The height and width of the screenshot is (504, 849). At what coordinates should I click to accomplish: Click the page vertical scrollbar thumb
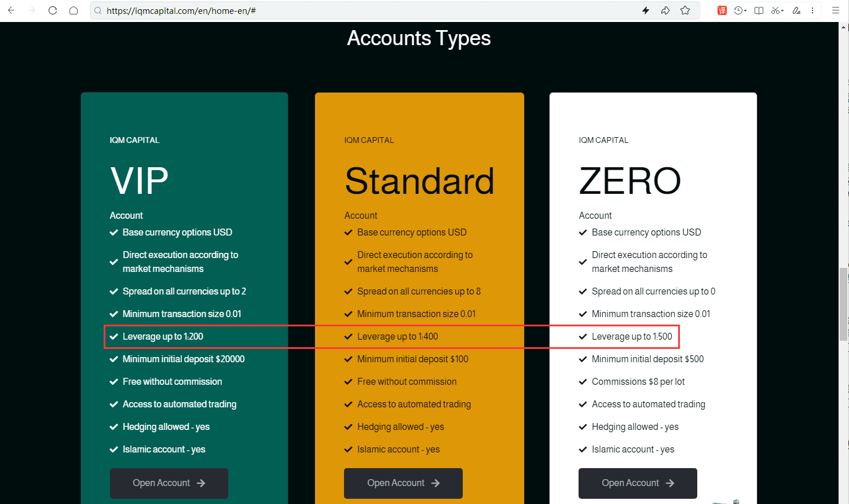click(x=844, y=305)
